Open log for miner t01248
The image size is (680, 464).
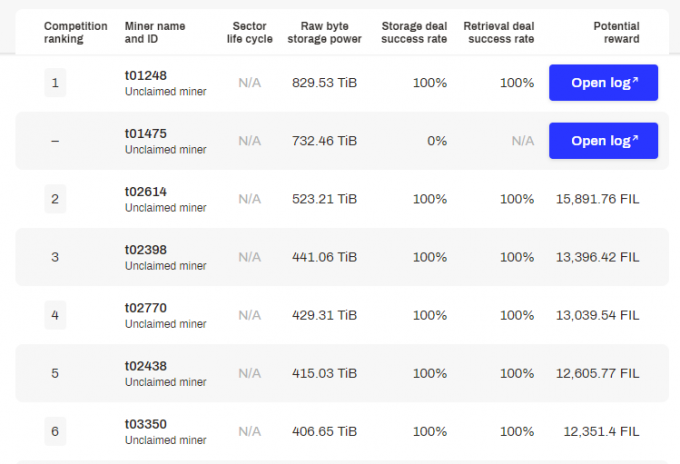tap(603, 83)
